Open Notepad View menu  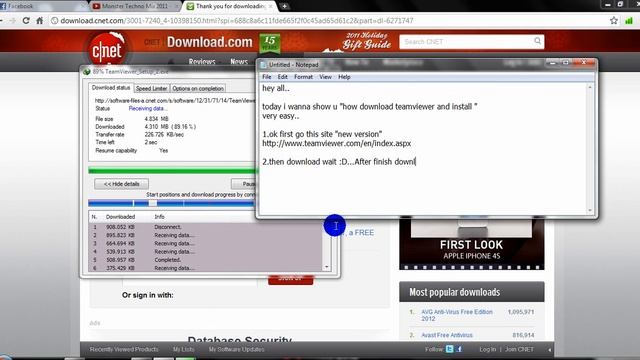point(325,77)
